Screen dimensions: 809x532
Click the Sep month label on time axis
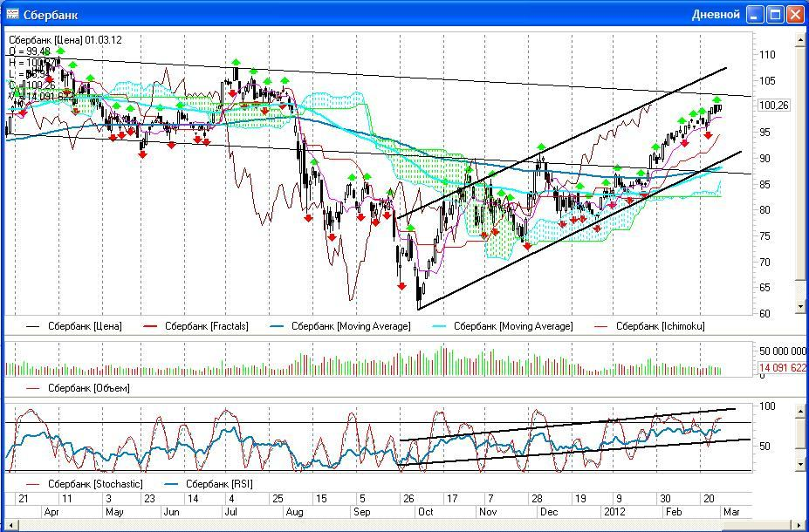(x=361, y=512)
